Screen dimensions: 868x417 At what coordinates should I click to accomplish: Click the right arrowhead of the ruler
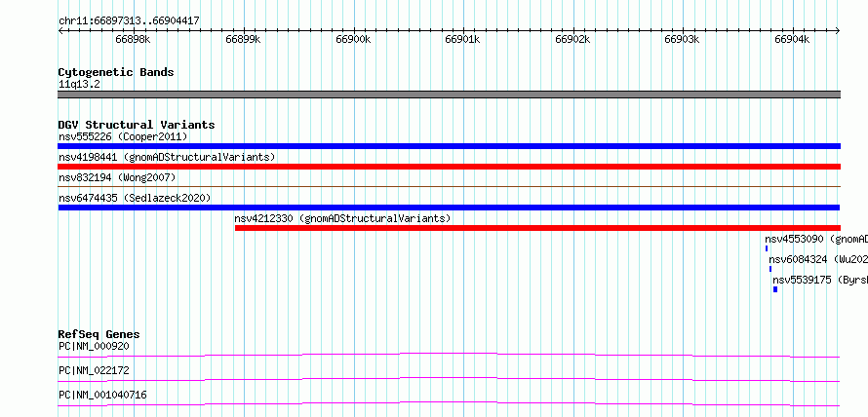(838, 31)
